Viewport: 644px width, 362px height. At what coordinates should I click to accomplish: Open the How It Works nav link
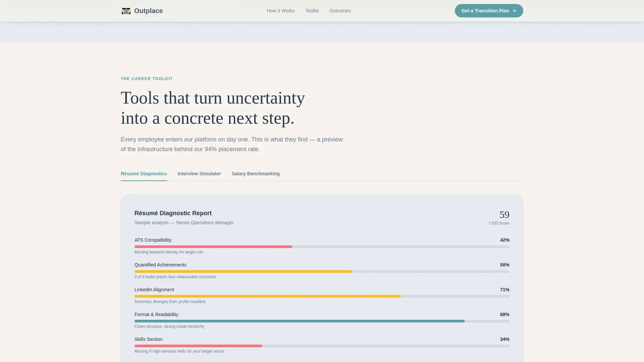[x=280, y=11]
